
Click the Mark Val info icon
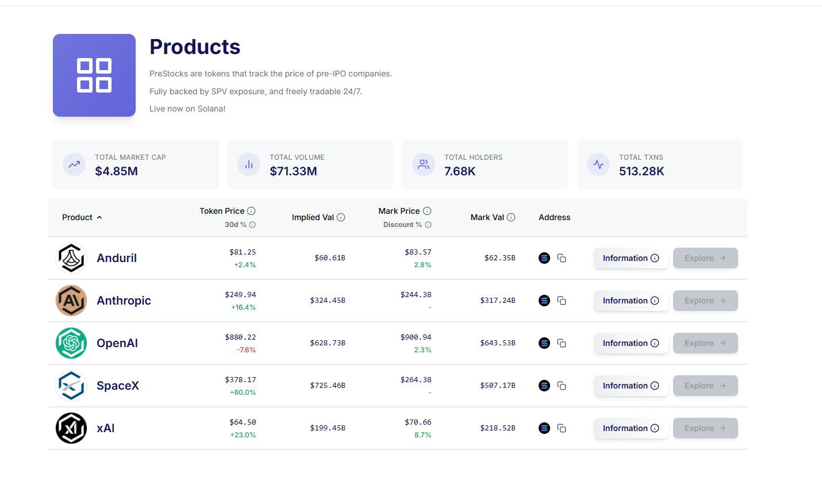coord(511,217)
